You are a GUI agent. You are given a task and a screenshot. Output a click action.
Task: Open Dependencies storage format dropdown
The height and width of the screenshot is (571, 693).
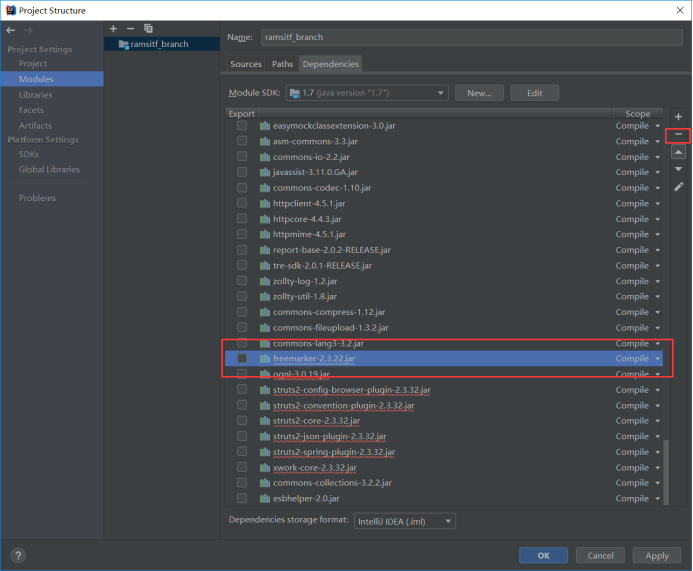coord(404,521)
